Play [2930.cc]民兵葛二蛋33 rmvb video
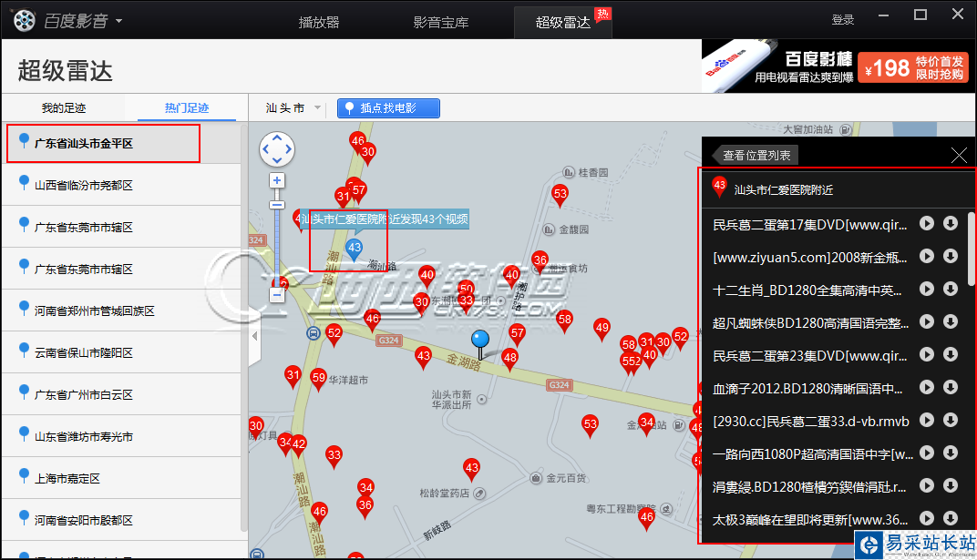The image size is (977, 560). tap(927, 420)
